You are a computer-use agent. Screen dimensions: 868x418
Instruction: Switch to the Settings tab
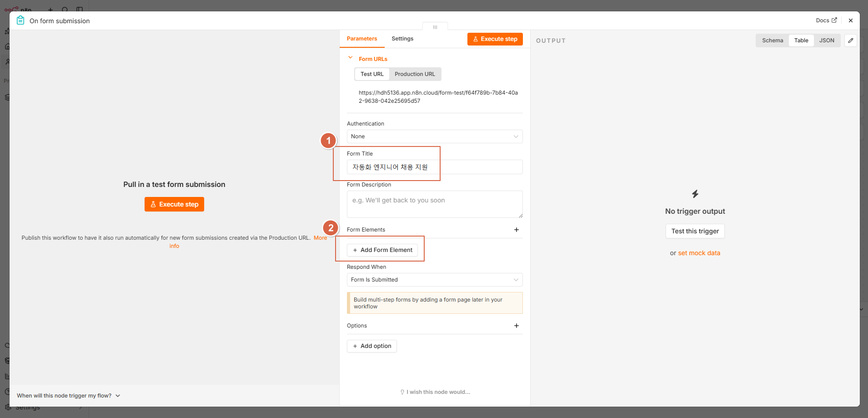coord(402,39)
